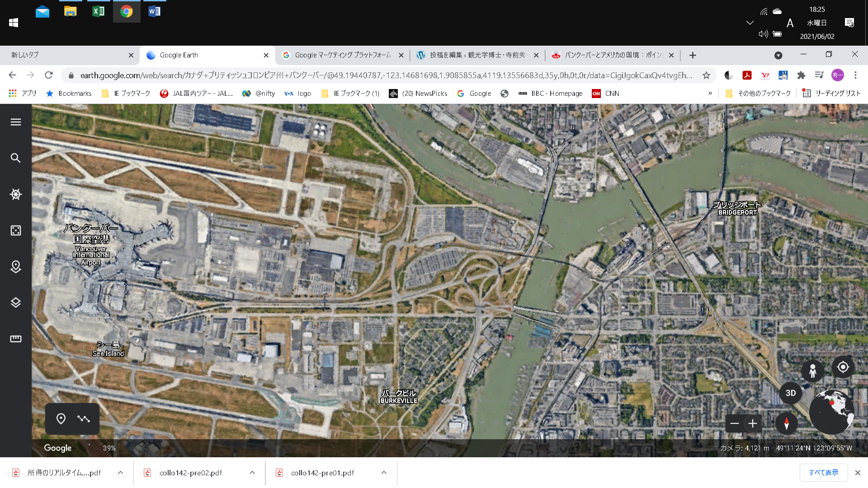868x488 pixels.
Task: Open the collo142-pre02.pdf download
Action: (x=191, y=473)
